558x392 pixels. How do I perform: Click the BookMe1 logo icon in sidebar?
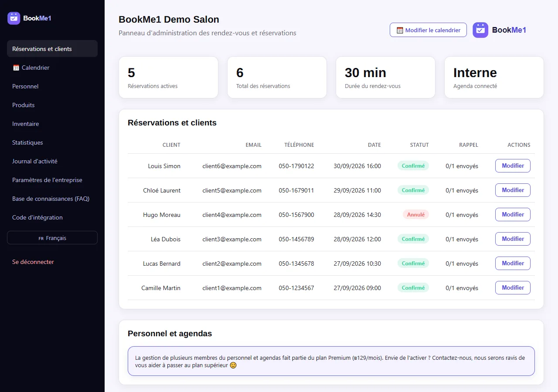point(14,18)
